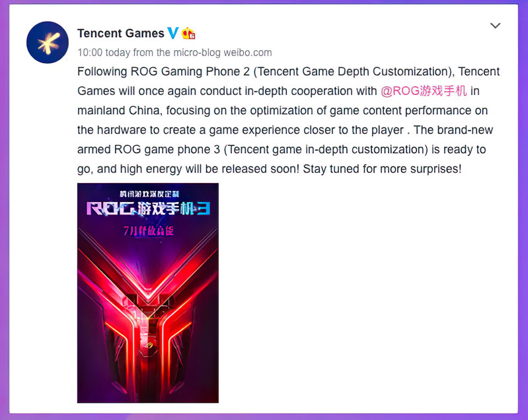Click the blue V verified badge

point(172,33)
